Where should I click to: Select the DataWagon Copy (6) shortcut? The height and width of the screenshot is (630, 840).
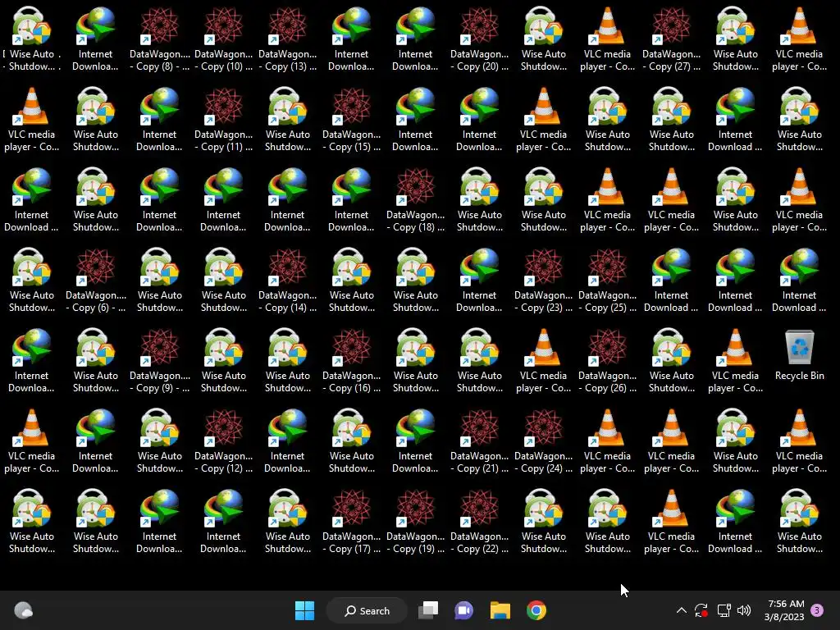[95, 281]
